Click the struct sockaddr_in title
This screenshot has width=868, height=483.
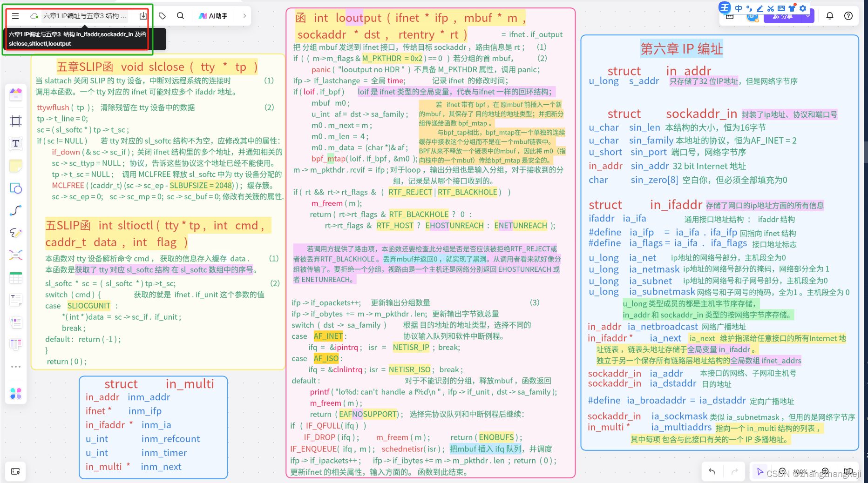click(672, 114)
